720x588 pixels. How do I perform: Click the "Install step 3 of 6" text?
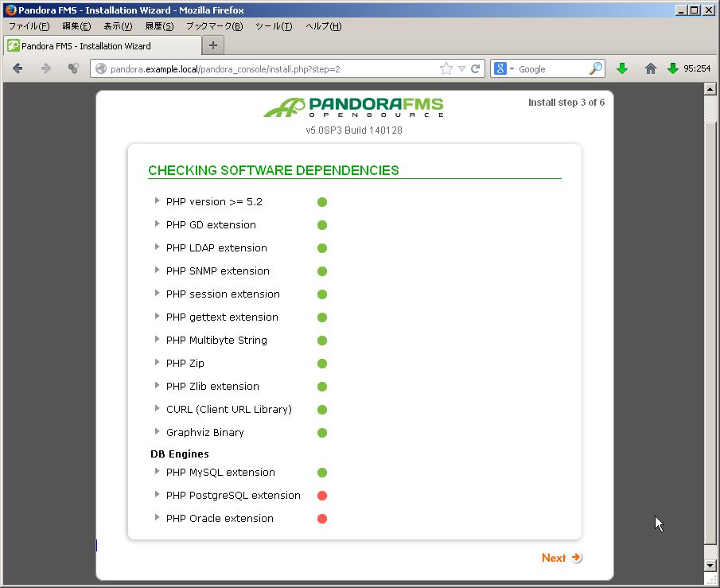point(566,103)
